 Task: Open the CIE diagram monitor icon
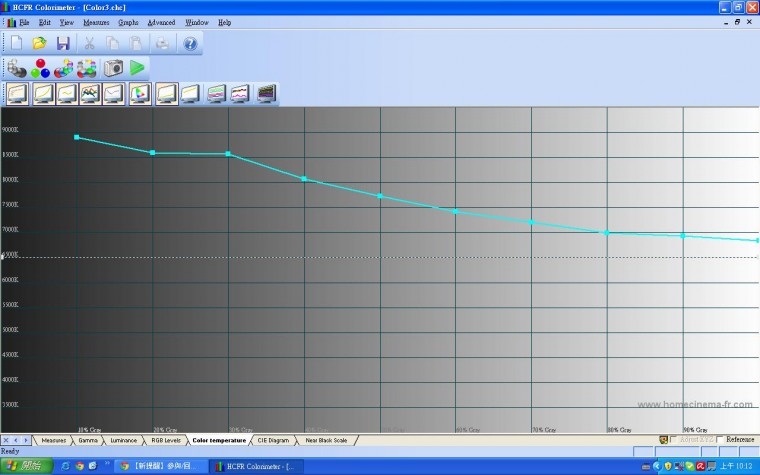pos(140,94)
